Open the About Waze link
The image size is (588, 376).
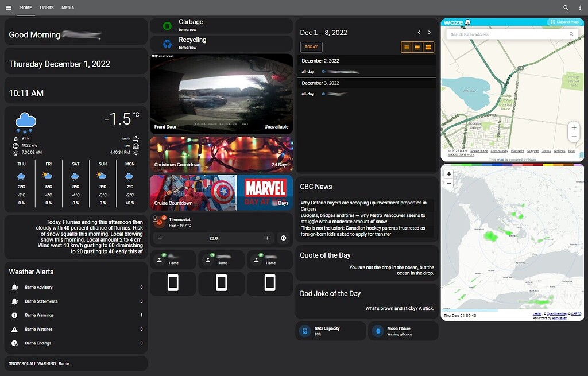point(479,151)
